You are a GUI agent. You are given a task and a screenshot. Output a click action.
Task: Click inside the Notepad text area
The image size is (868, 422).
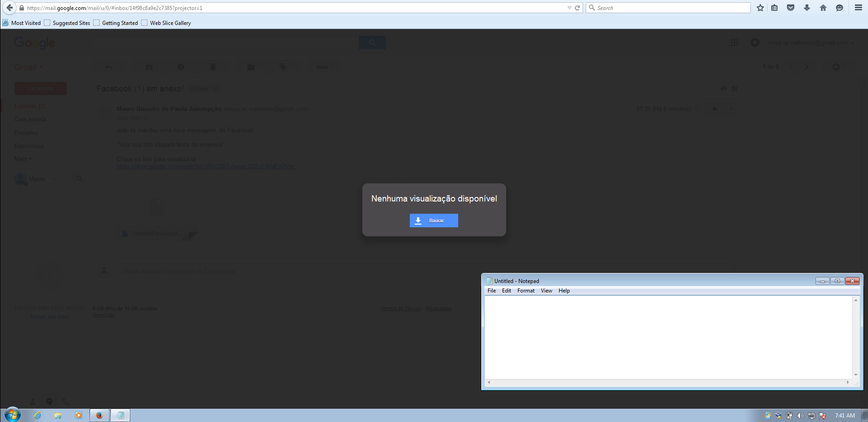click(668, 337)
